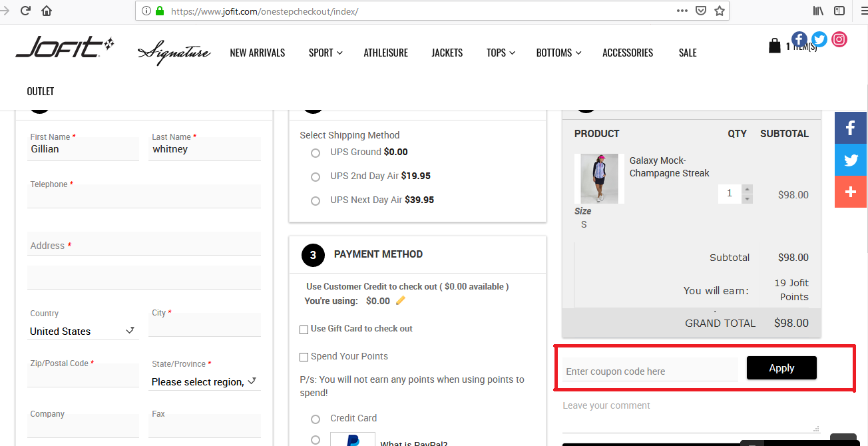Go to JACKETS category
Viewport: 868px width, 446px height.
447,53
